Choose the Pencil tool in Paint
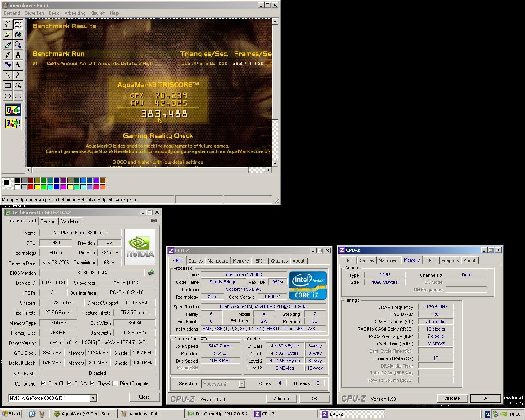This screenshot has width=525, height=420. 7,55
